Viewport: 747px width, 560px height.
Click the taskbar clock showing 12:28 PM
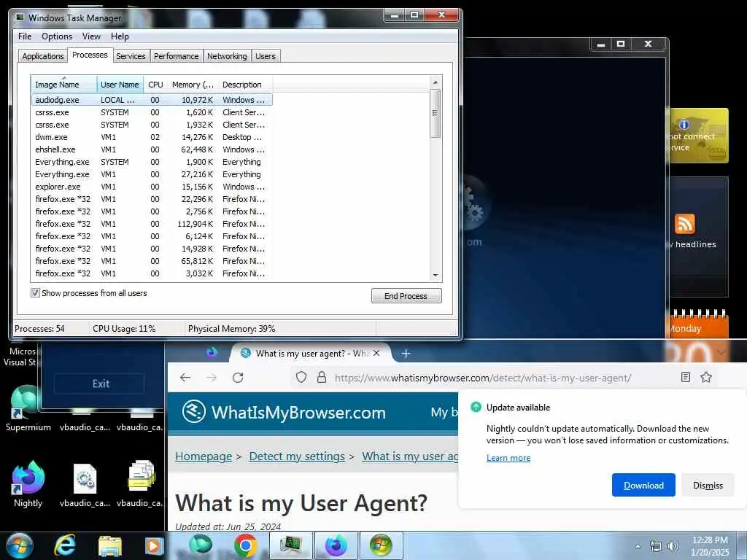point(710,546)
